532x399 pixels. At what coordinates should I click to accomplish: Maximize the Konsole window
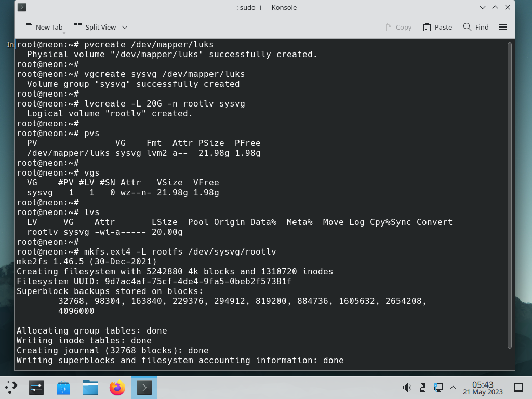(495, 7)
